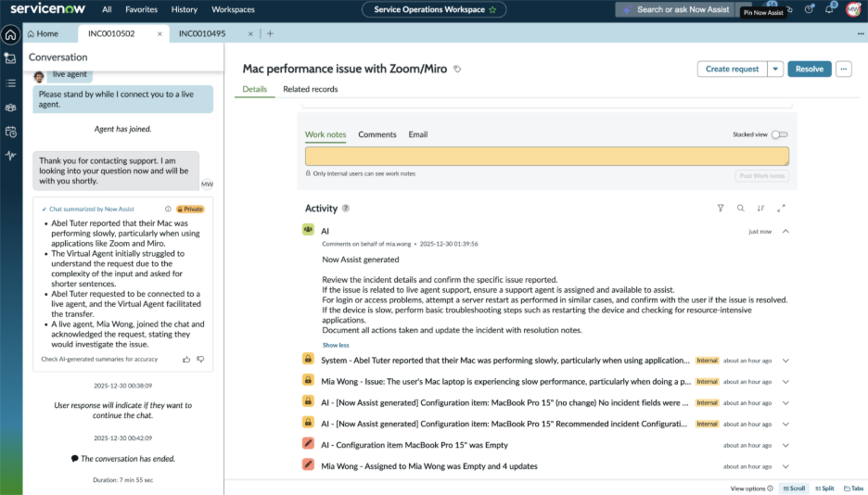Expand the Assigned to Mia Wong entry
868x495 pixels.
[785, 466]
